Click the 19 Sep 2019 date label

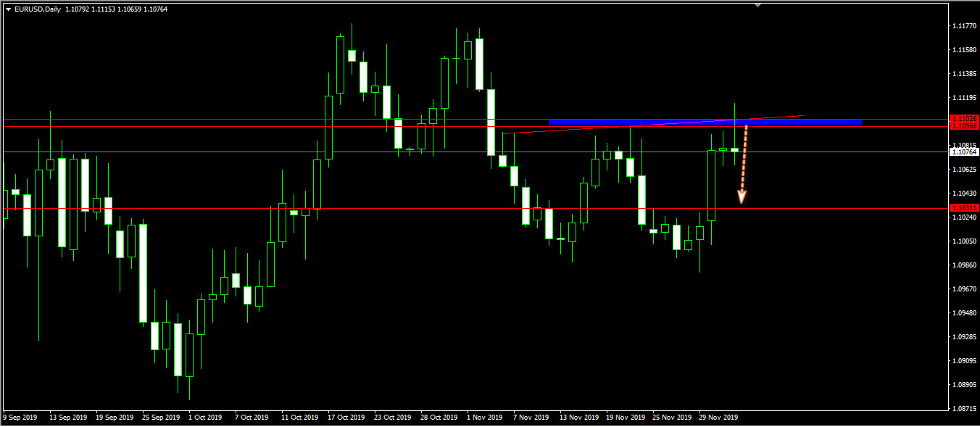coord(115,418)
